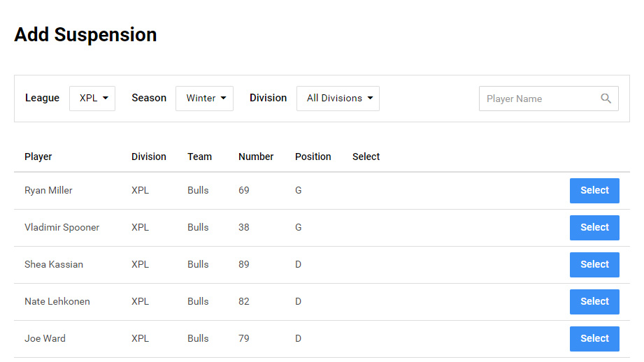Click the Number column header
Screen dimensions: 644x362
256,157
